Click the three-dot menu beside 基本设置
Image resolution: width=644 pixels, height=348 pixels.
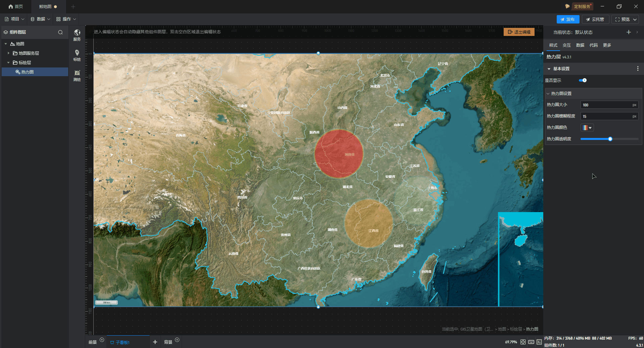click(638, 68)
